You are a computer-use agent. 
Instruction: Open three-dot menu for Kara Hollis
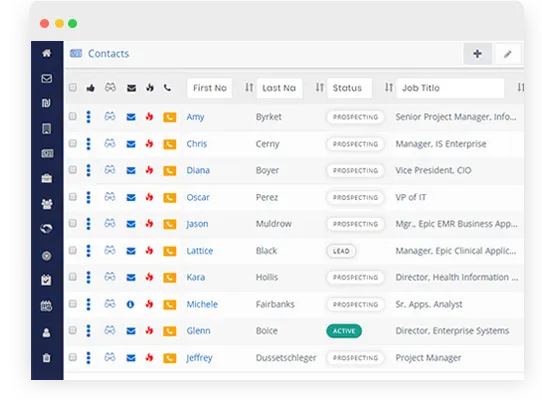(x=88, y=277)
